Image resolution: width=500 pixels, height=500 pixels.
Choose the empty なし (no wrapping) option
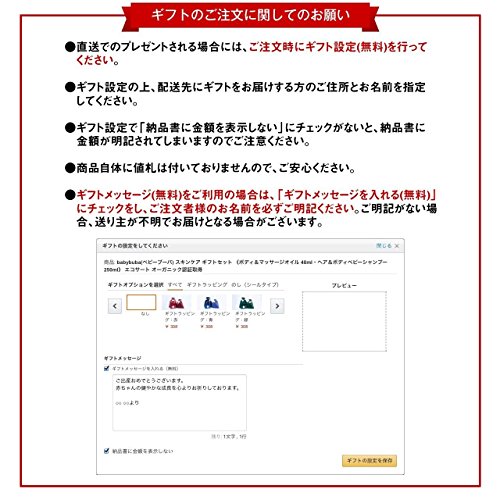click(141, 302)
